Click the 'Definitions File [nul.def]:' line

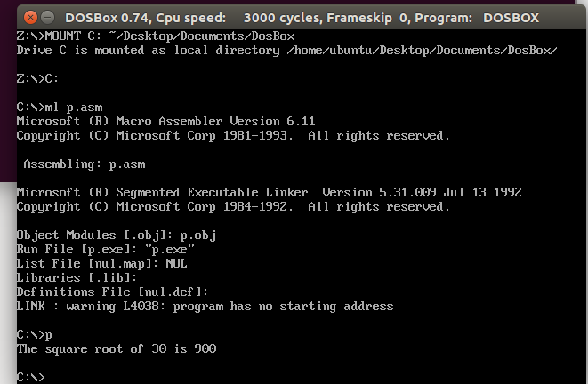click(112, 292)
